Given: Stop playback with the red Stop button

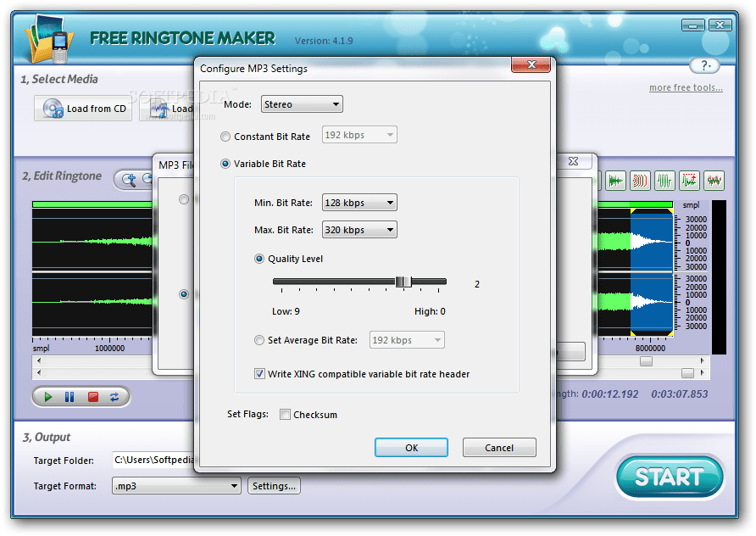Looking at the screenshot, I should coord(93,396).
